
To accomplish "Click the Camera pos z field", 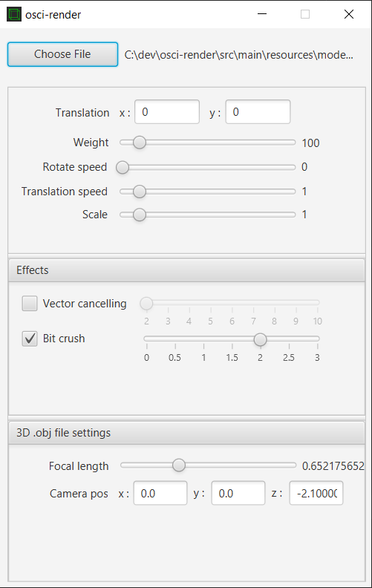I will point(316,493).
